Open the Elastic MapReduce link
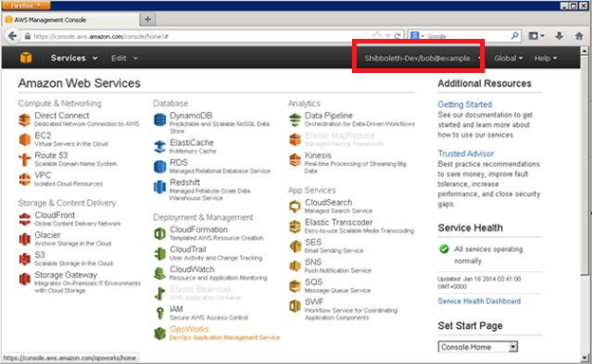The image size is (592, 364). click(340, 136)
